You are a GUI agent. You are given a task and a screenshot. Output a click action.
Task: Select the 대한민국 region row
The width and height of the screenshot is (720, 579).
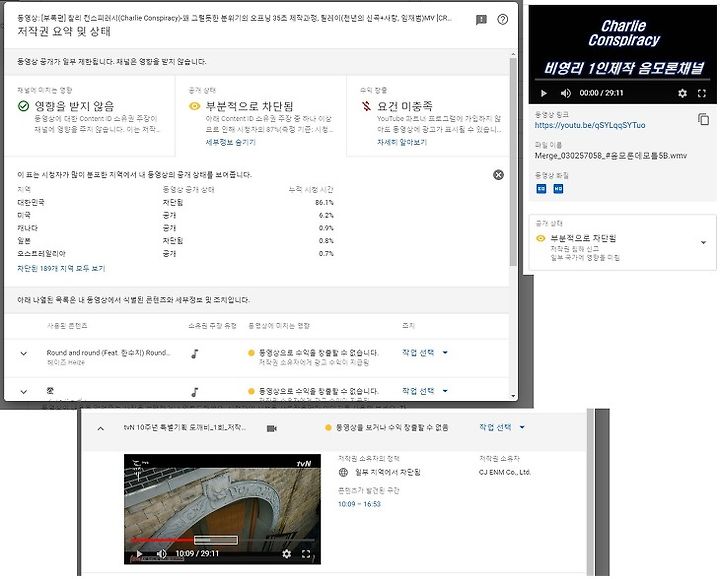[175, 202]
